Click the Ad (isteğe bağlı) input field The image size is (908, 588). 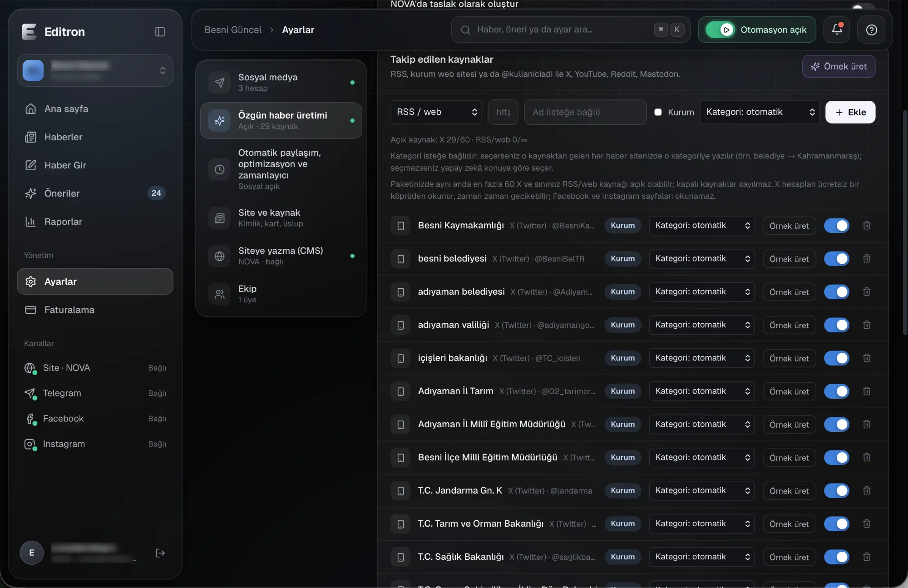[585, 112]
